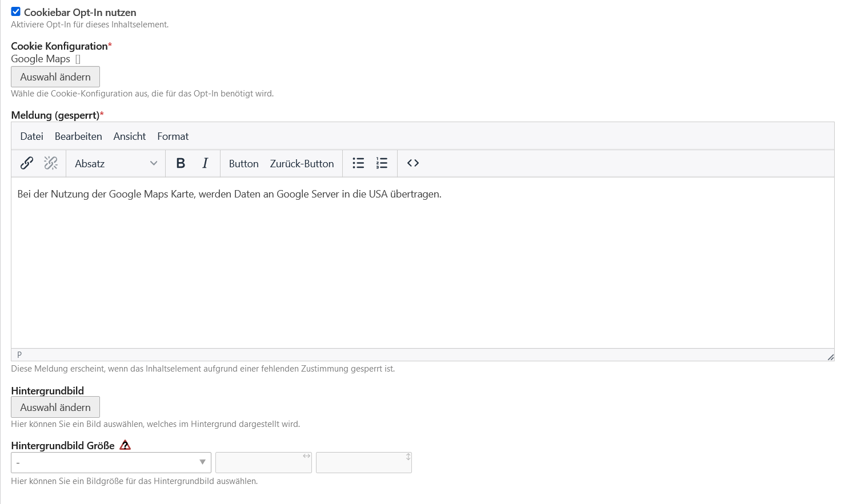Click the small icon beside Google Maps
The image size is (845, 504).
(78, 59)
